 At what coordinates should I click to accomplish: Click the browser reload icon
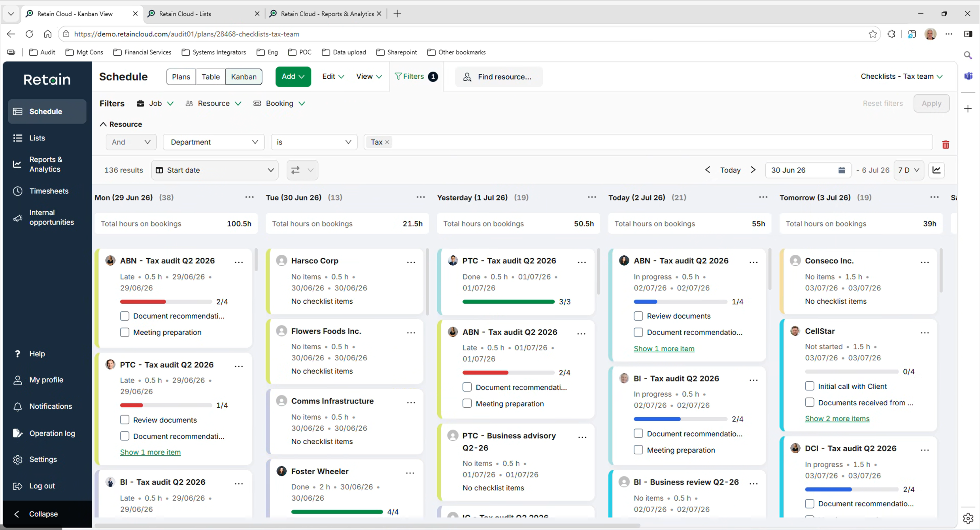tap(29, 34)
